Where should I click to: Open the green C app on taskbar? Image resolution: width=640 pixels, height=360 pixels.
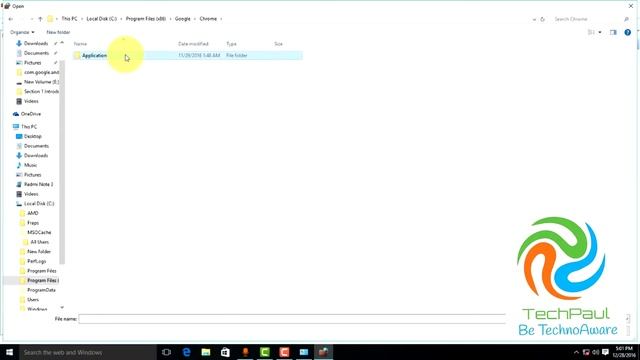click(264, 352)
